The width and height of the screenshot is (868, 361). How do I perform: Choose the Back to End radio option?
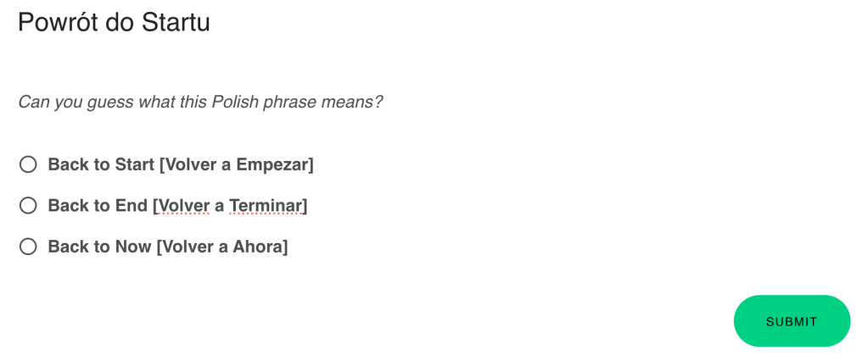click(x=28, y=205)
